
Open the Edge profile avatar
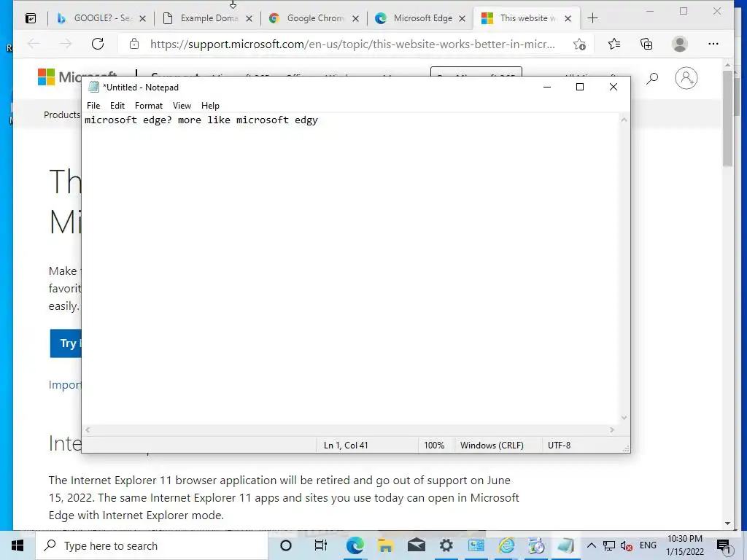point(679,44)
